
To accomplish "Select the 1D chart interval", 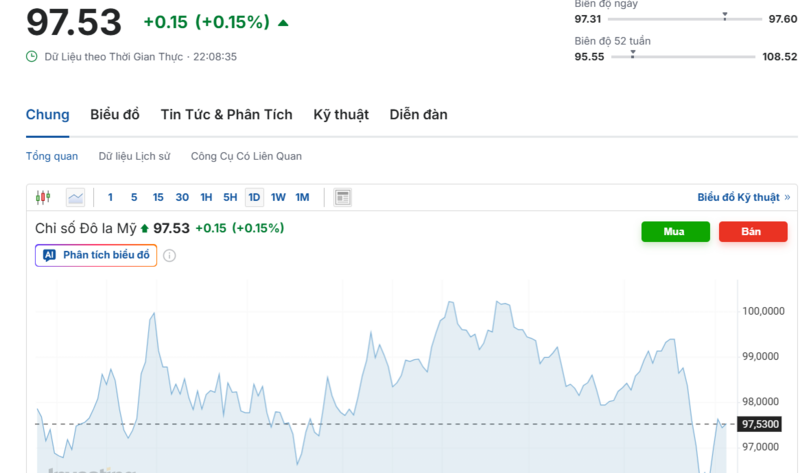I will click(254, 197).
